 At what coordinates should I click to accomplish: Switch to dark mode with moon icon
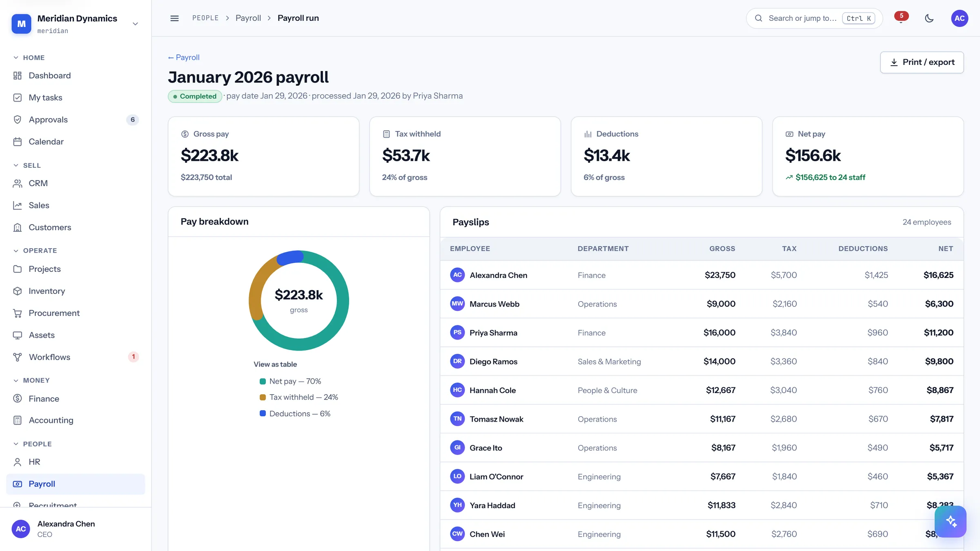point(929,18)
